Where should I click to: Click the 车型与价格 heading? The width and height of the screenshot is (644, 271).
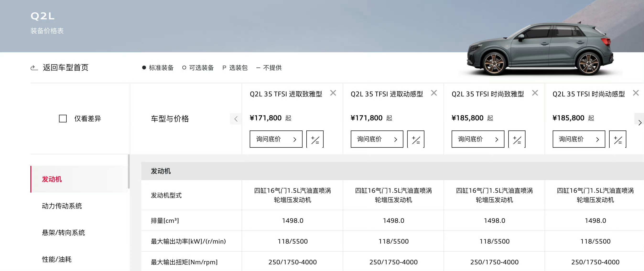pos(170,119)
